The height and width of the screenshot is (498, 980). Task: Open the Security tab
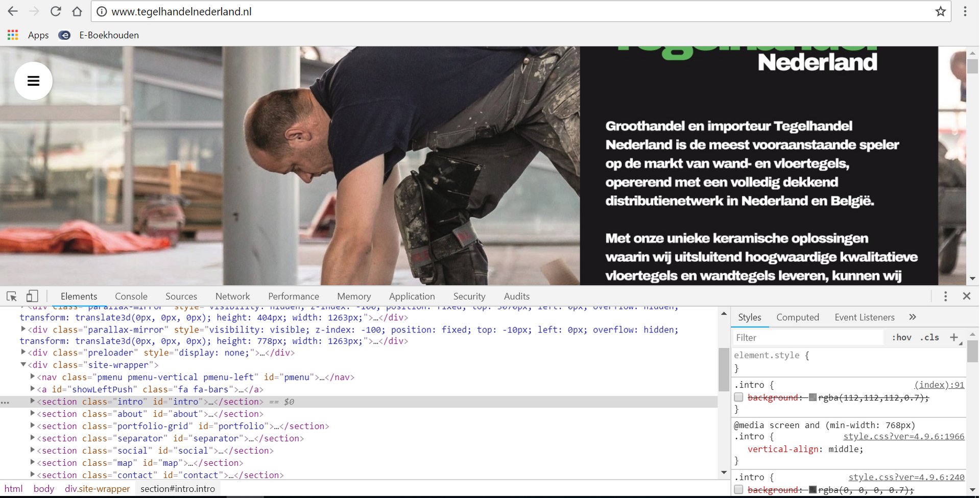[469, 296]
